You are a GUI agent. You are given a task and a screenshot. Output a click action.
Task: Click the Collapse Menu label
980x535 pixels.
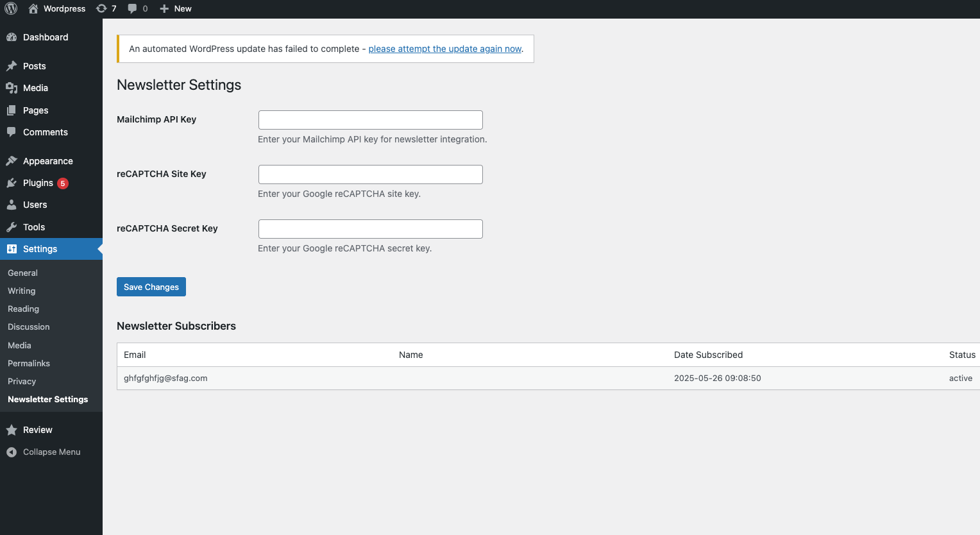click(52, 452)
